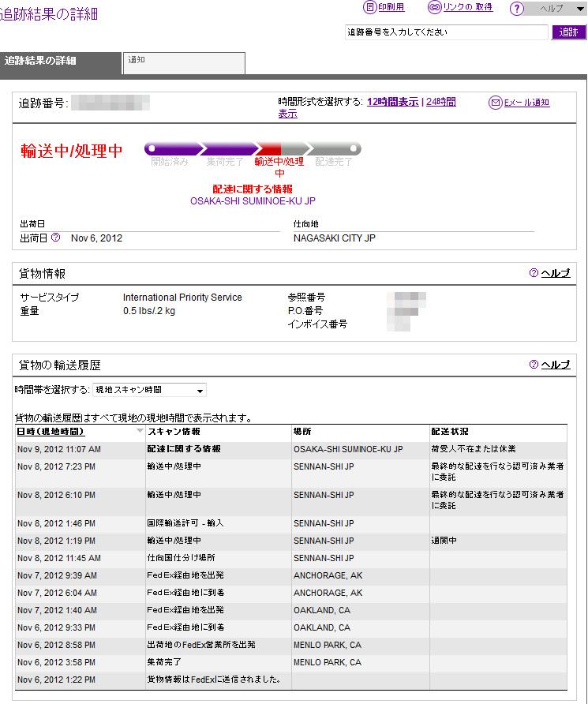The width and height of the screenshot is (588, 704).
Task: Open ヘルプ link in 貨物の輸送履歴 section
Action: (556, 364)
